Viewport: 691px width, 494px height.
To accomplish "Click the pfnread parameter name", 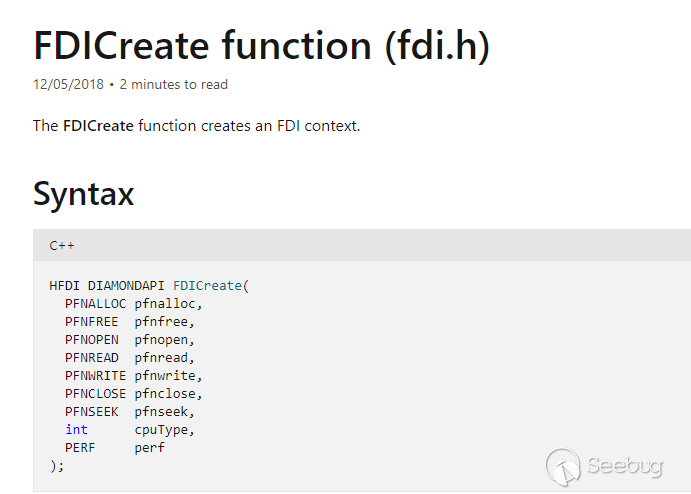I will pos(164,358).
